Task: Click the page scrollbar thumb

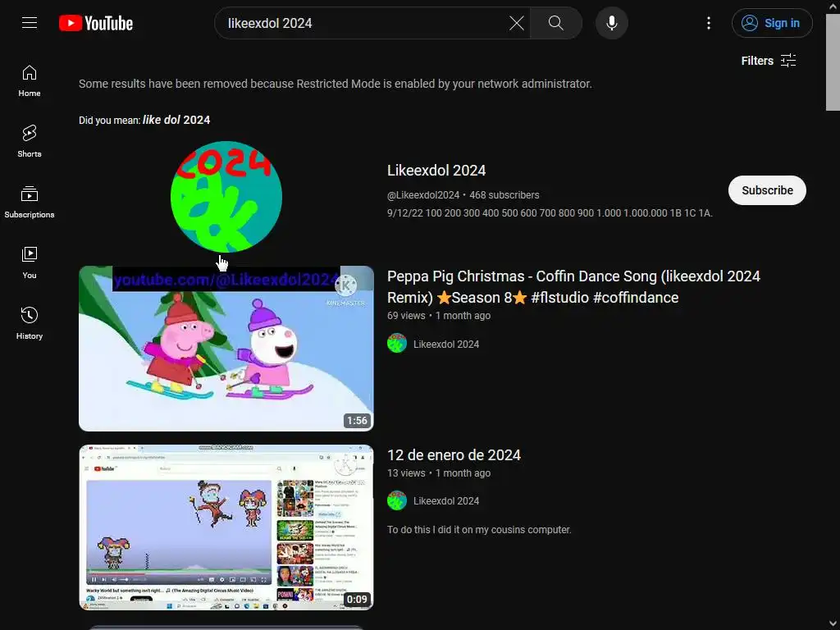Action: [833, 62]
